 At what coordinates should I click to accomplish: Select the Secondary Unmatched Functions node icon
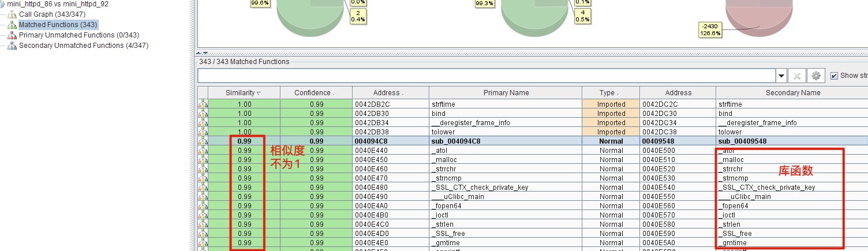(x=12, y=46)
